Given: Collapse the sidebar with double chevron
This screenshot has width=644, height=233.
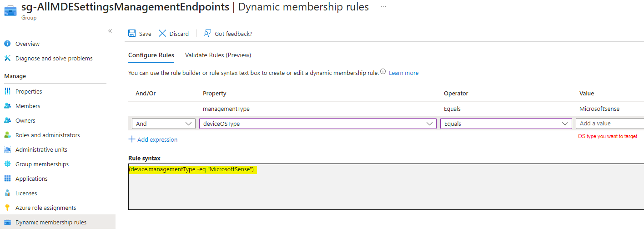Looking at the screenshot, I should [x=110, y=31].
